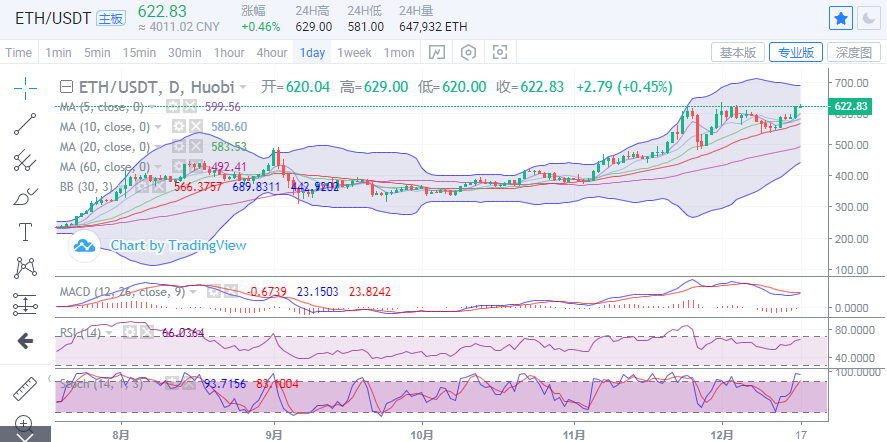Switch to 基本版 basic view
The image size is (887, 442).
pos(738,52)
